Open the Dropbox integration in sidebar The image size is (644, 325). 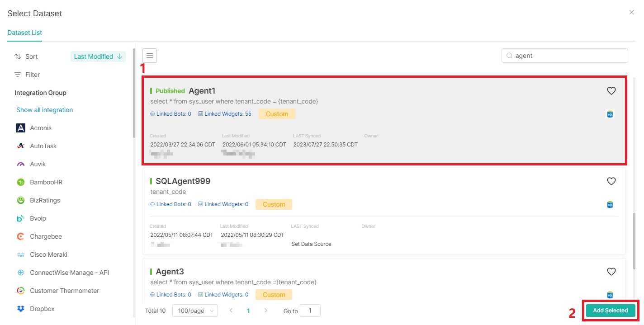pyautogui.click(x=20, y=309)
